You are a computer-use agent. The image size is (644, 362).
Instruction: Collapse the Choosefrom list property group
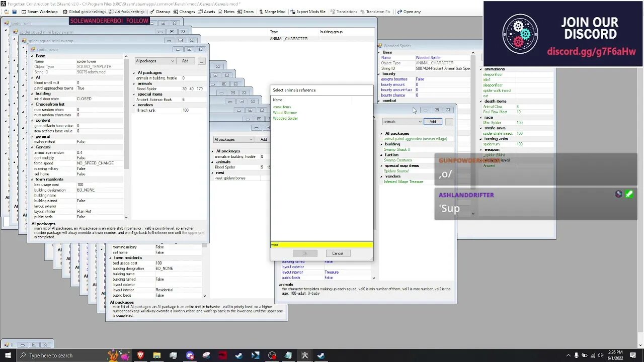32,104
